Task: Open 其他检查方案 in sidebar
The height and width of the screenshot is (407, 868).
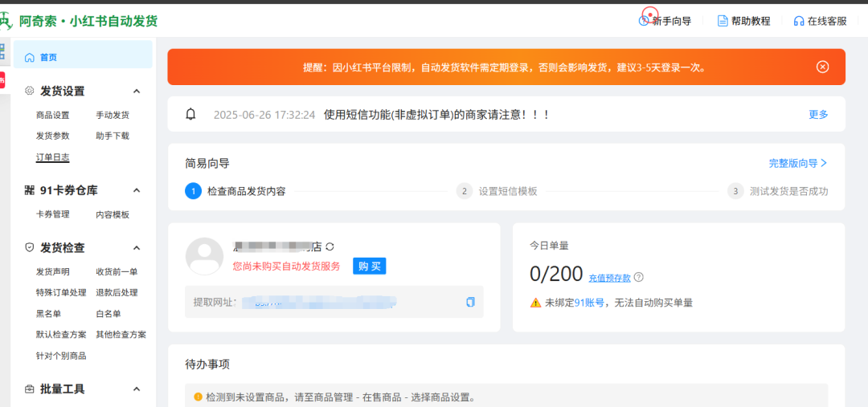Action: [x=121, y=335]
